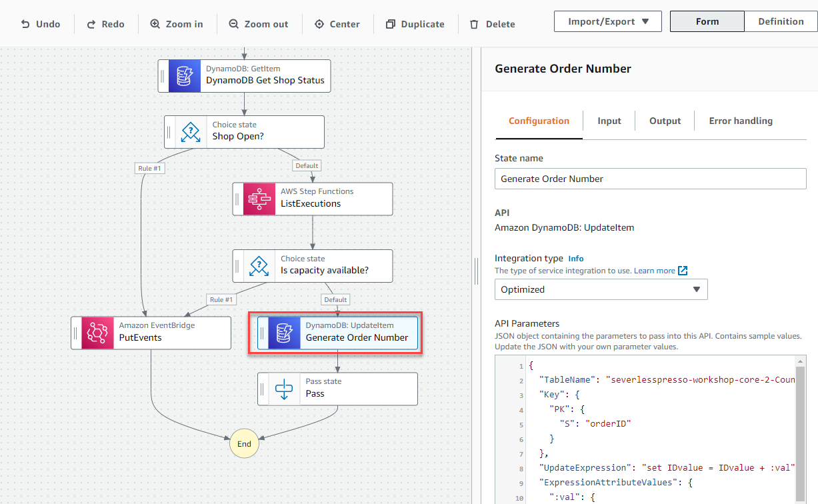
Task: Grab the drag handle on PutEvents state
Action: pos(77,333)
